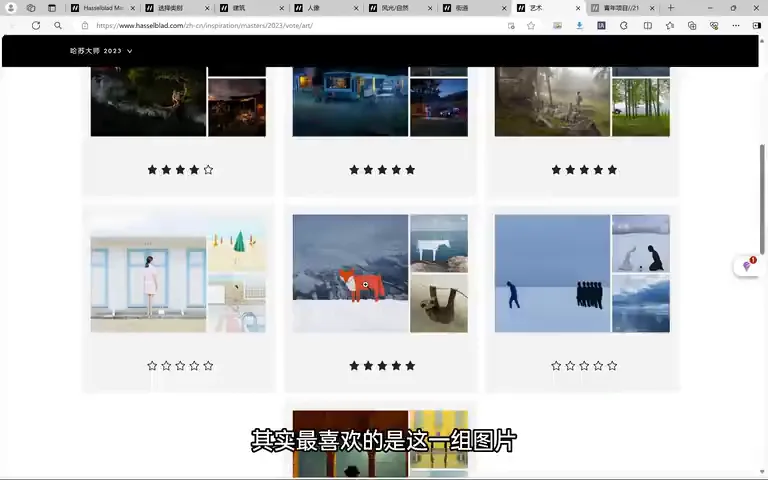The image size is (768, 480).
Task: Open the white paper horse thumbnail
Action: [439, 243]
